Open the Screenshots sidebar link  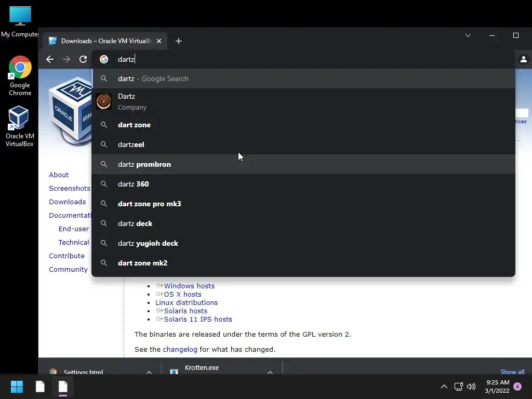point(70,188)
